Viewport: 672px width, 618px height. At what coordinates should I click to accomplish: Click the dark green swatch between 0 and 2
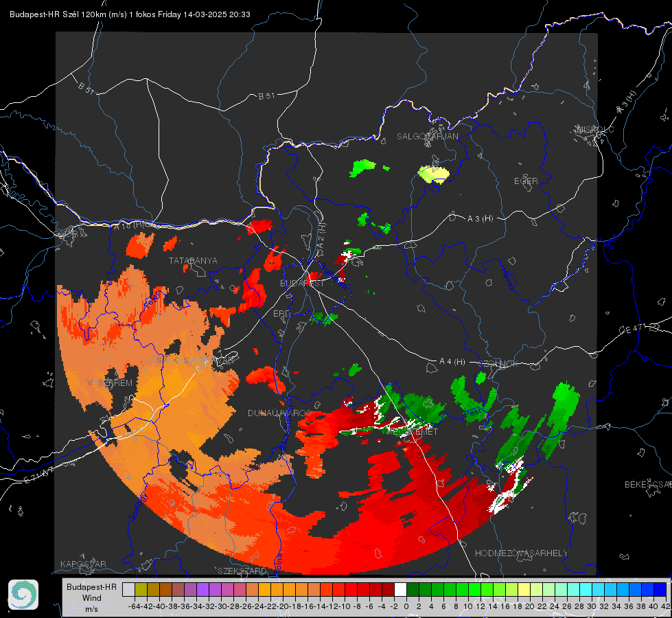point(413,589)
